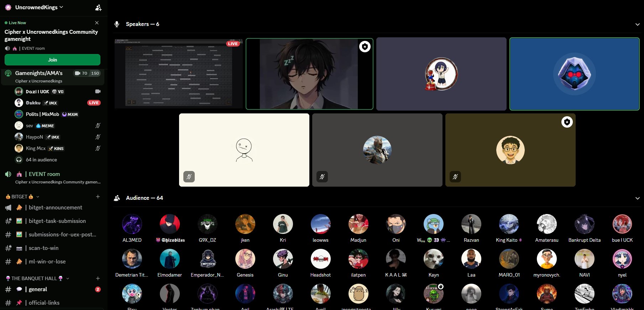644x310 pixels.
Task: Open submissions-for-uex-post channel
Action: coord(52,235)
